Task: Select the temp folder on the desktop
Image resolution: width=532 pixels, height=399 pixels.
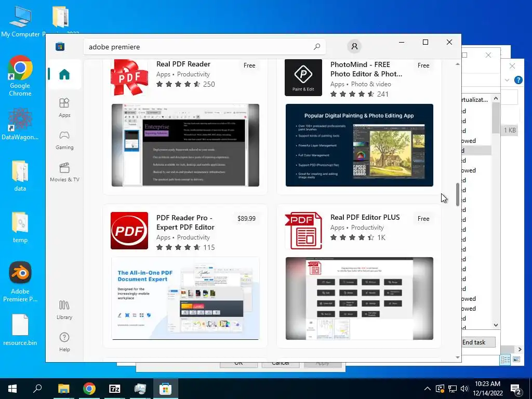Action: click(20, 228)
